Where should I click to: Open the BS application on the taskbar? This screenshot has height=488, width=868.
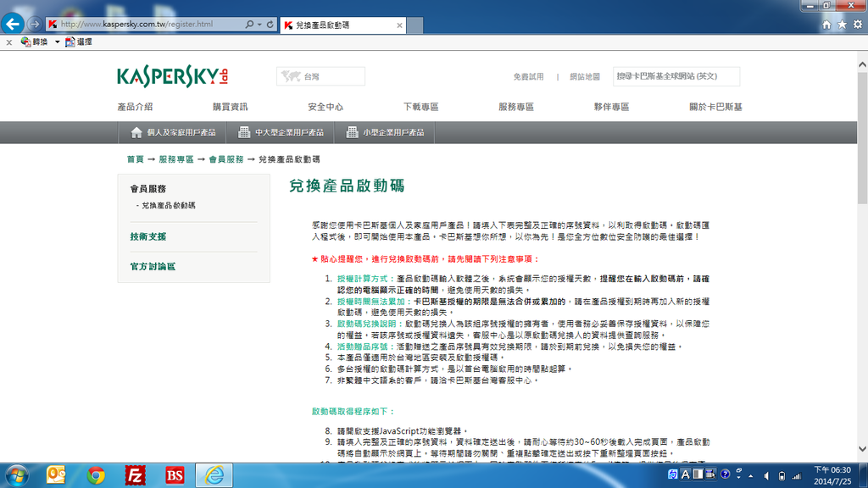click(x=175, y=475)
